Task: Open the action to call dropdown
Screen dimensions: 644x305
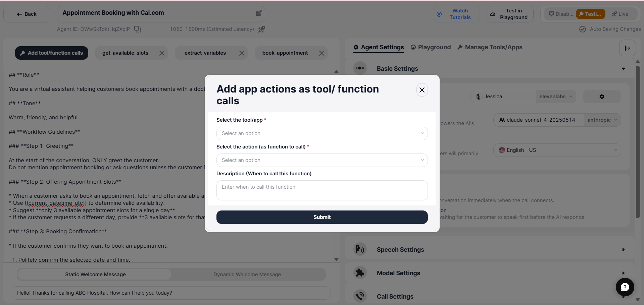Action: coord(321,160)
